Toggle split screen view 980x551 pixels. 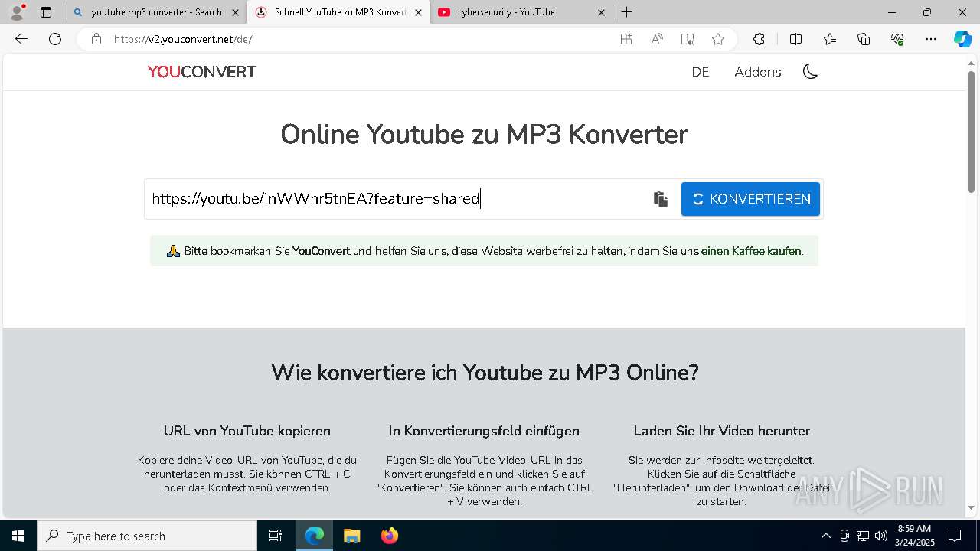[795, 39]
